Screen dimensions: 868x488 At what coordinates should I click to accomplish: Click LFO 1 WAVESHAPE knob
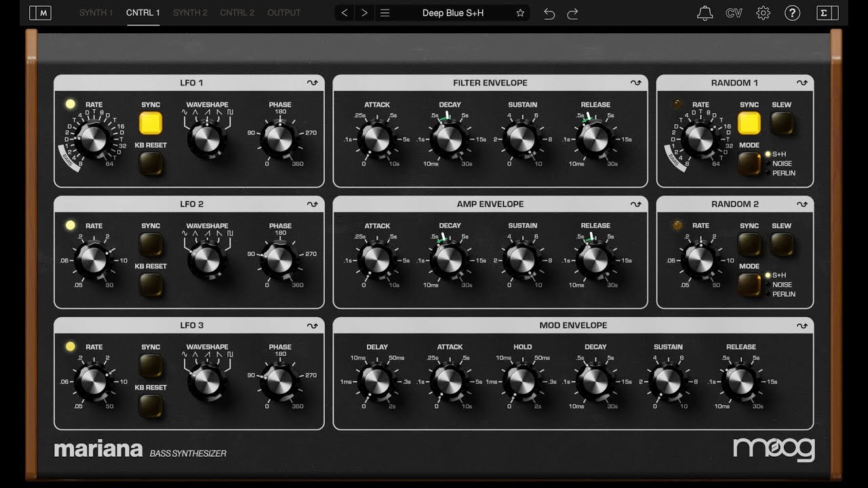(207, 139)
